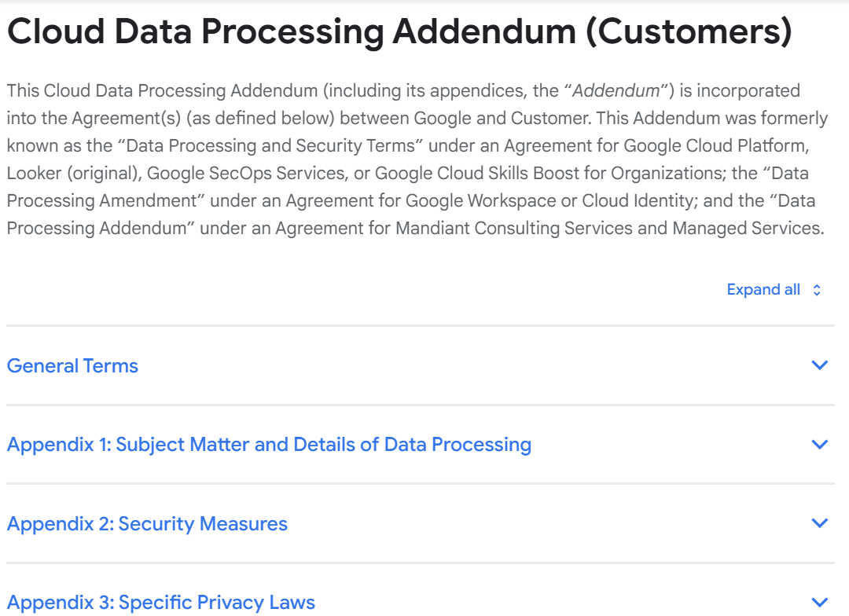
Task: Click the Expand all link
Action: (x=763, y=289)
